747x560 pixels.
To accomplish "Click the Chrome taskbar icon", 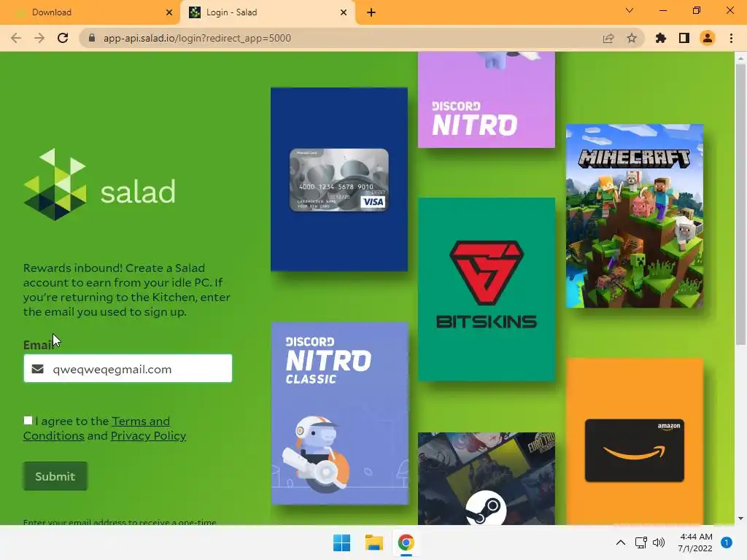I will (406, 542).
